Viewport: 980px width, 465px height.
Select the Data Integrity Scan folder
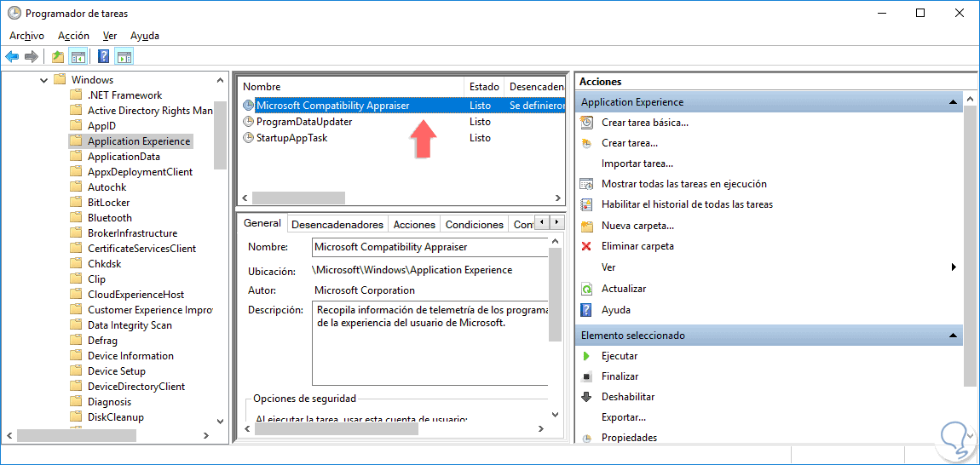pos(130,325)
